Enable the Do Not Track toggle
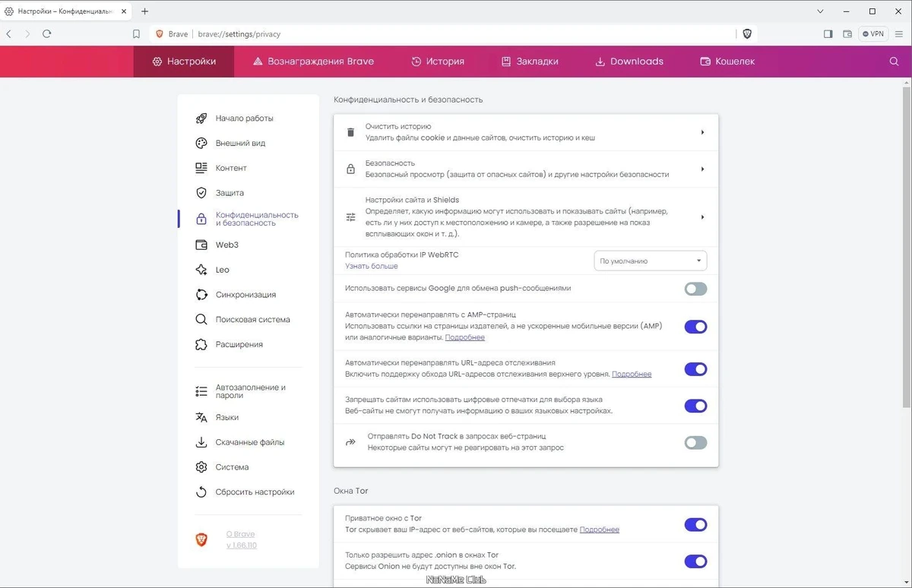Viewport: 912px width, 588px height. [x=695, y=443]
